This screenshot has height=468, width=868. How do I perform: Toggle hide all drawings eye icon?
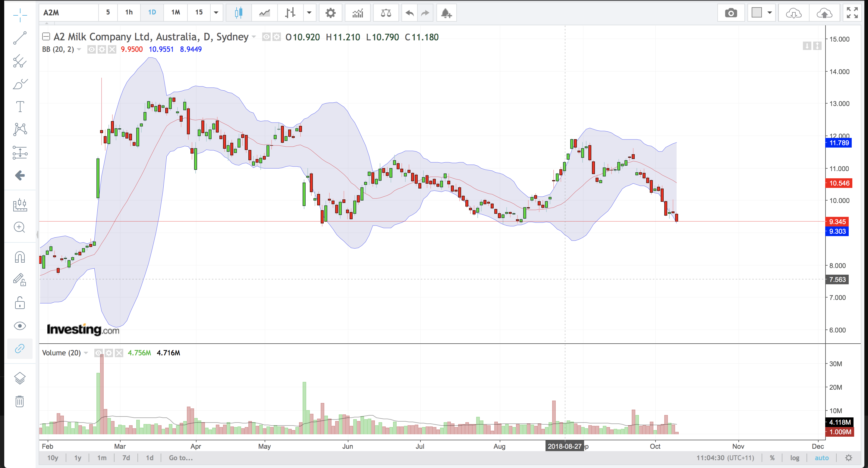pos(20,326)
